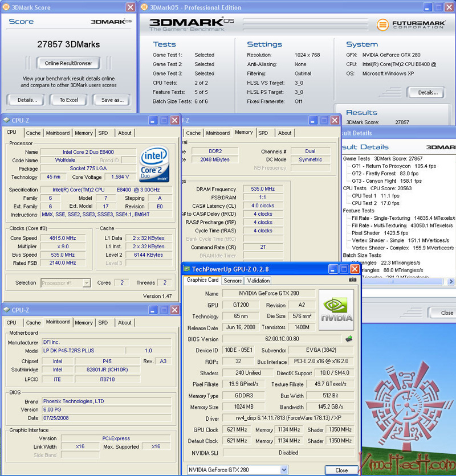This screenshot has width=456, height=476.
Task: Select Vertex Shader - Simple result row
Action: pyautogui.click(x=400, y=240)
